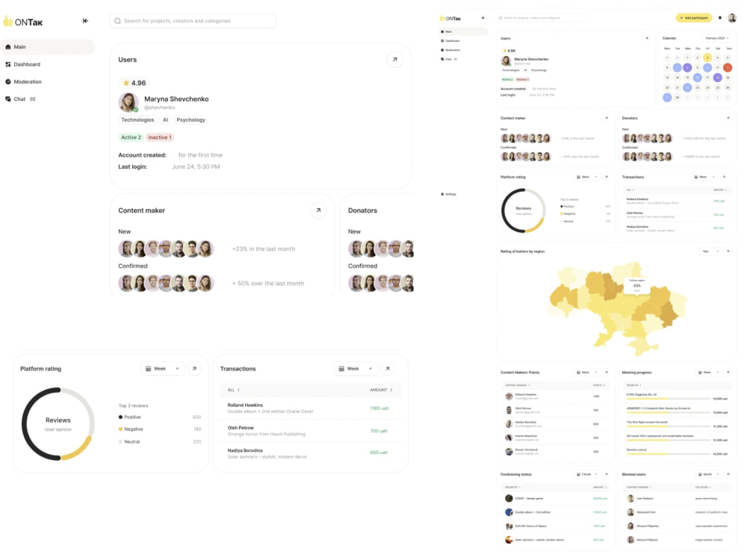Select the red highlighted day in the calendar
Image resolution: width=747 pixels, height=560 pixels.
[728, 68]
